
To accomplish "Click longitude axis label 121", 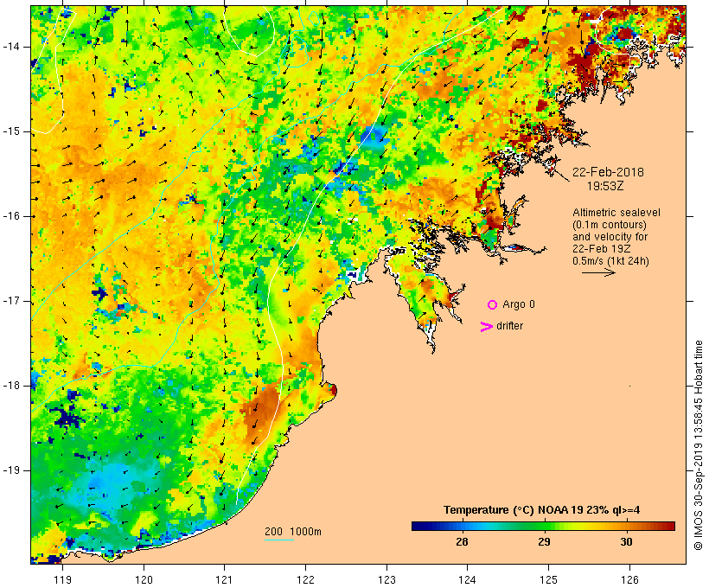I will [224, 579].
